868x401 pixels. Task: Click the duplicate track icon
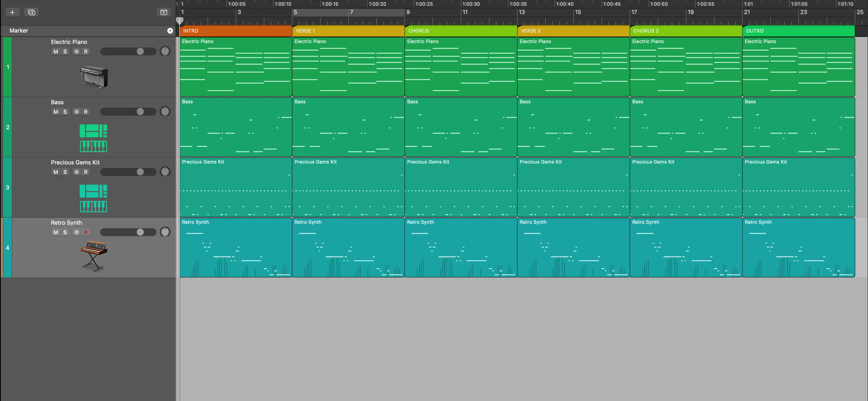(32, 12)
